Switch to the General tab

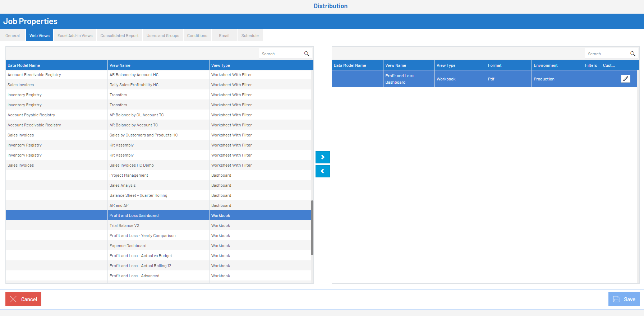click(x=13, y=36)
